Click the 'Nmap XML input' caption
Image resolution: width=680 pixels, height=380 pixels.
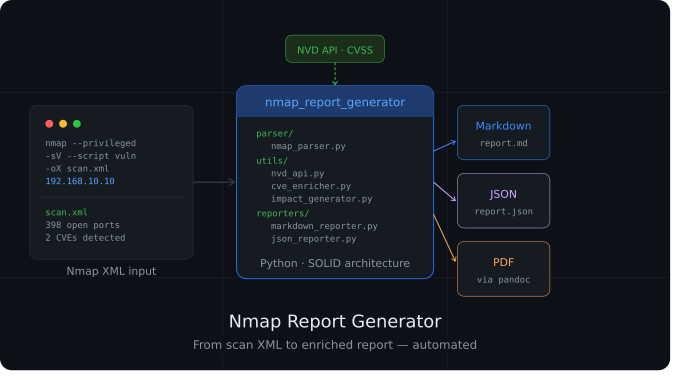pos(111,271)
